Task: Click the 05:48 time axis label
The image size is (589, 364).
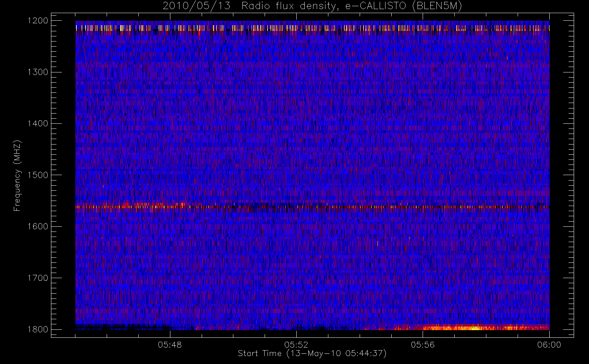Action: (170, 345)
